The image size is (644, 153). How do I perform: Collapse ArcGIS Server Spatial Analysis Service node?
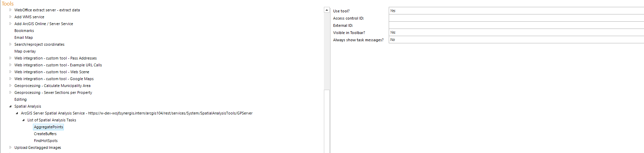[17, 113]
